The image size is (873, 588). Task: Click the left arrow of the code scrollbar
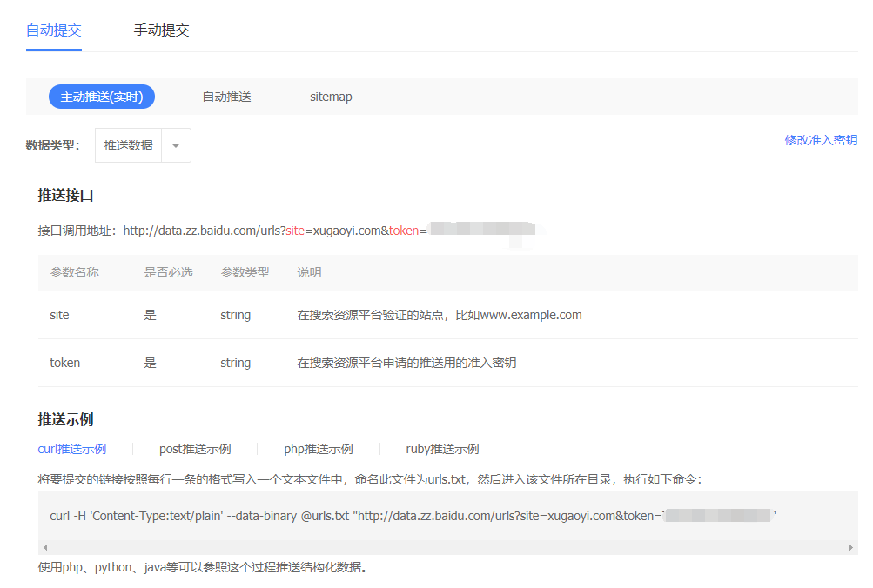pos(44,547)
